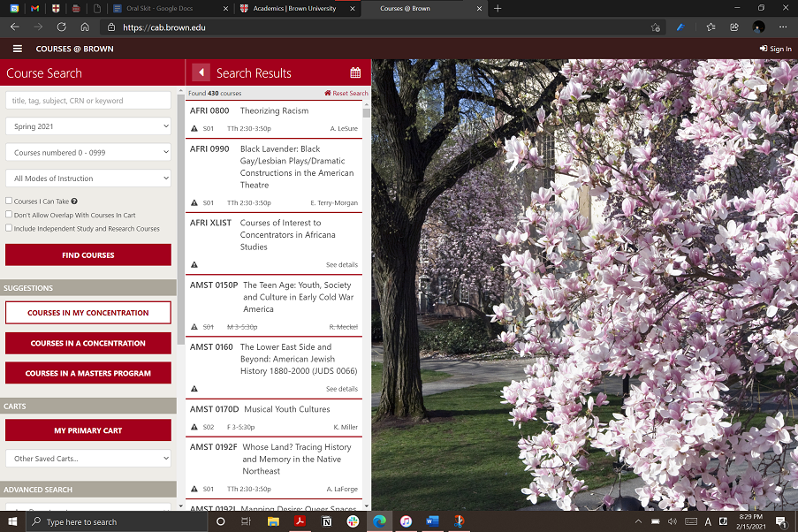Add page to favorites with star icon
Screen dimensions: 798x532
point(655,27)
